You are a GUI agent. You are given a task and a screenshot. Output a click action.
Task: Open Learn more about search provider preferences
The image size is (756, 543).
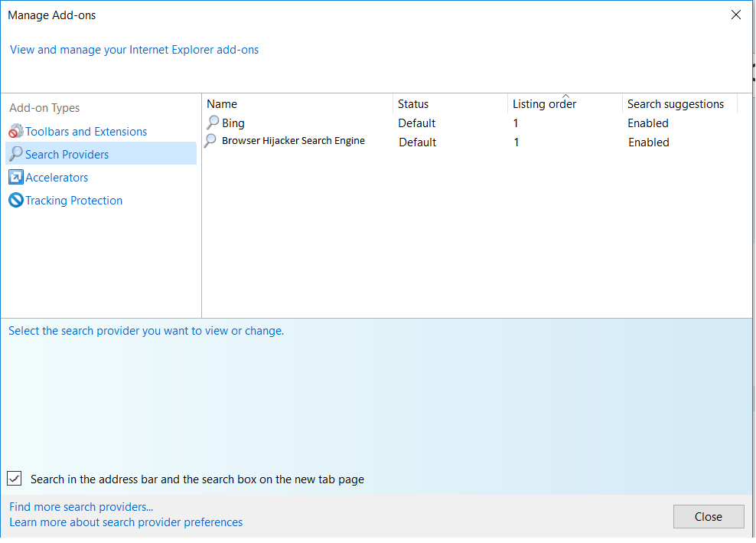(x=126, y=522)
